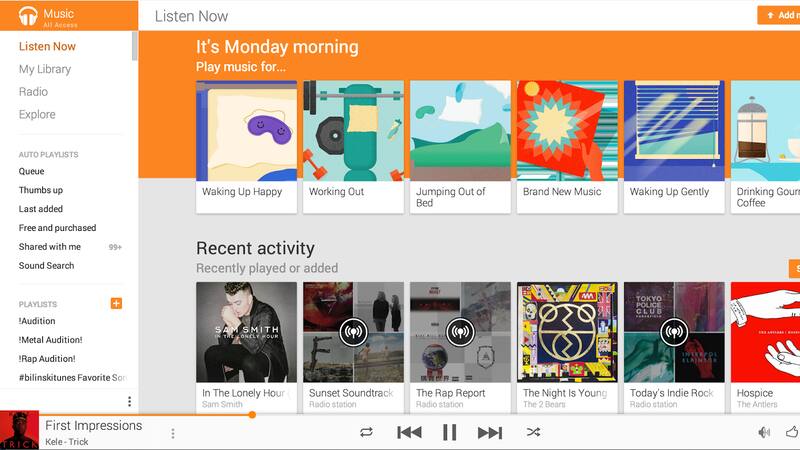Viewport: 800px width, 450px height.
Task: Start the Sunset Soundtrack radio station
Action: pos(353,332)
